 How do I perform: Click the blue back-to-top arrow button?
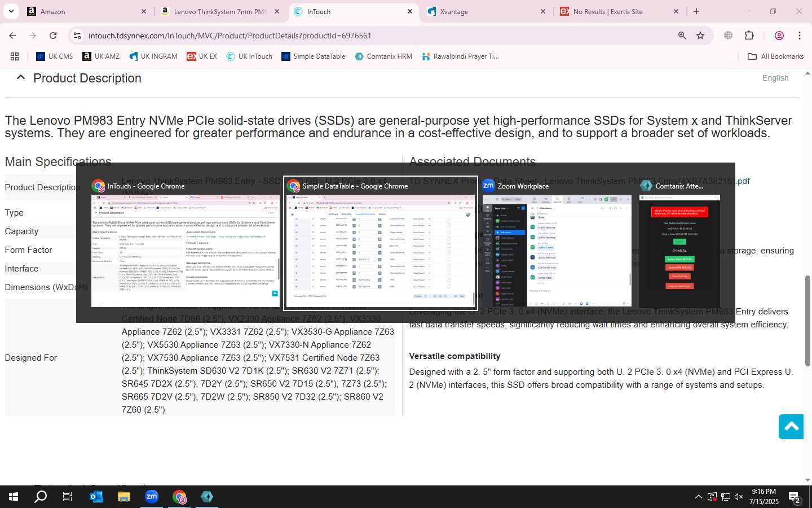pos(791,427)
